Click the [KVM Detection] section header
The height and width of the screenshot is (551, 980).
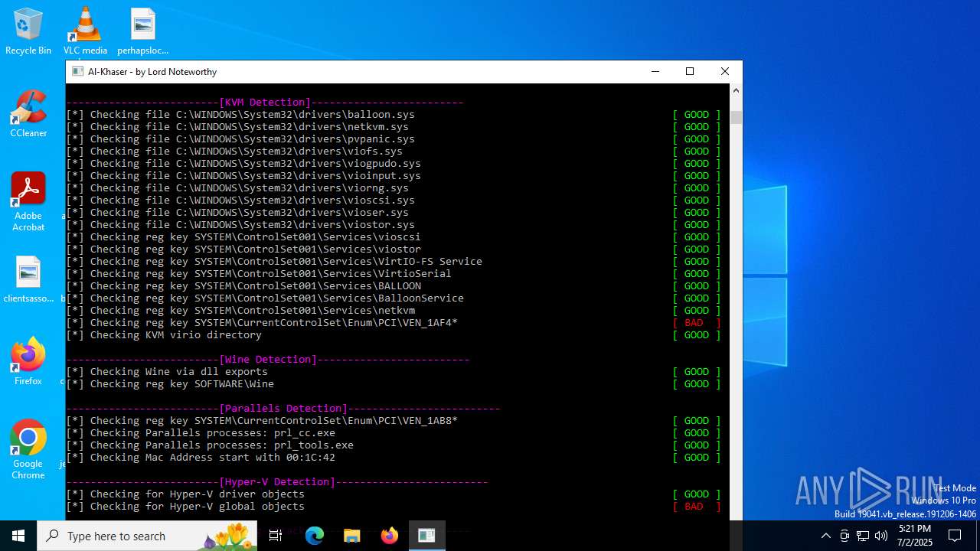(265, 102)
